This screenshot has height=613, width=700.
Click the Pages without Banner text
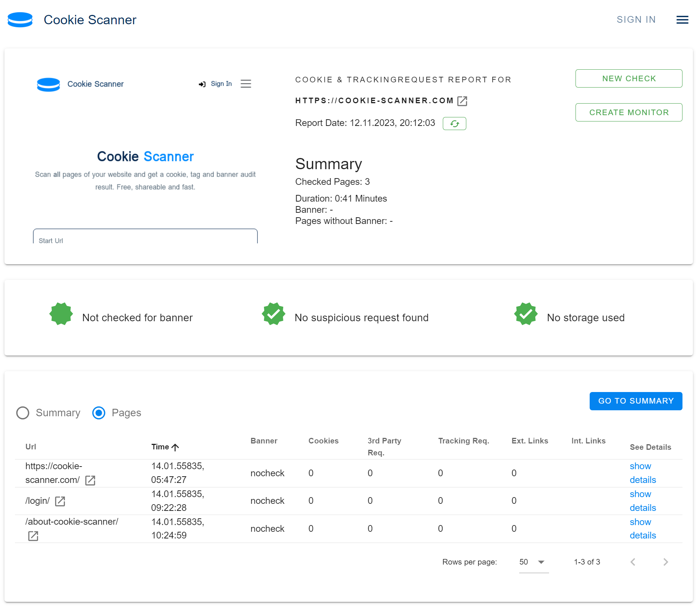344,221
